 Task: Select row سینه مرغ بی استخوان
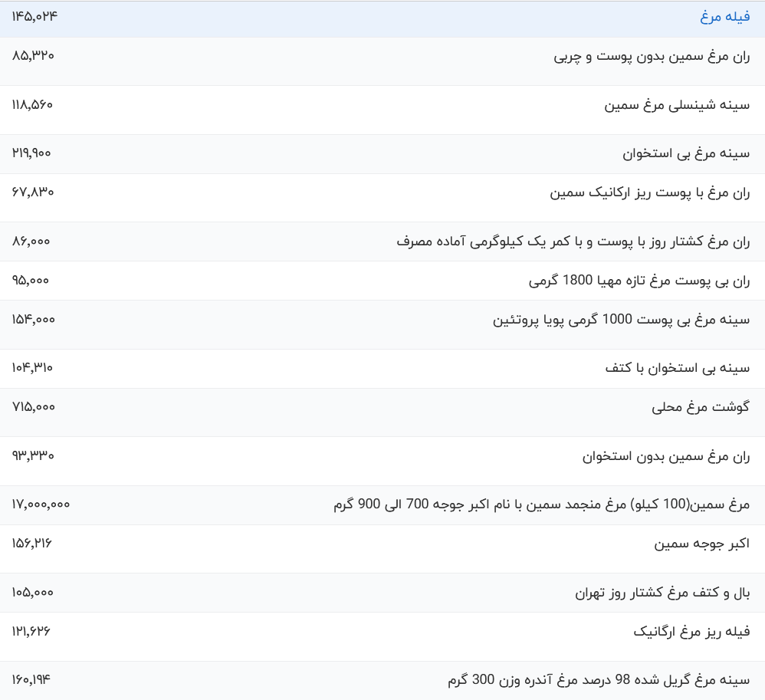click(x=382, y=154)
